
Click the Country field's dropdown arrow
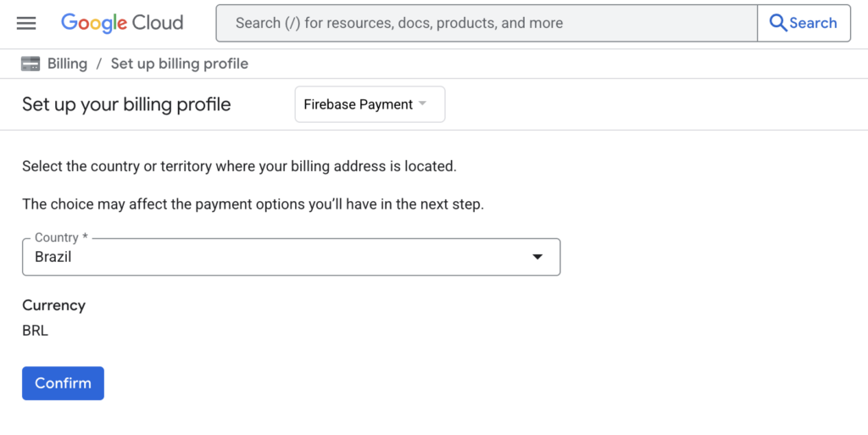click(x=537, y=257)
